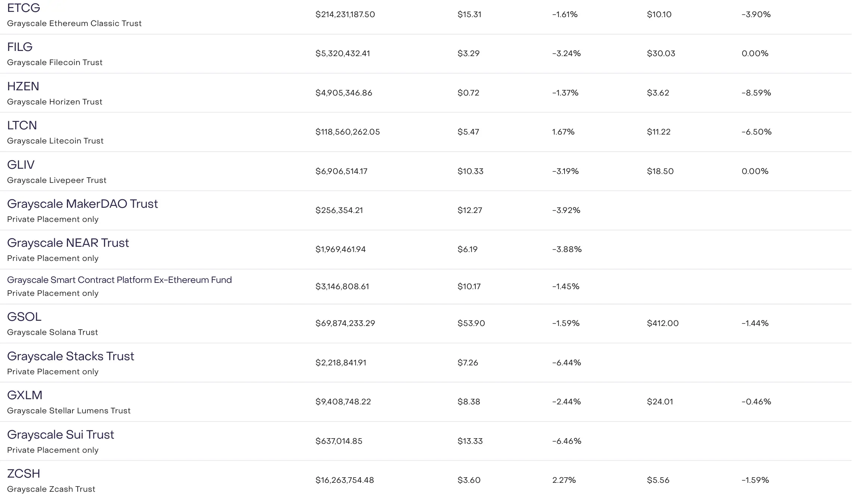Click the GLIV ticker symbol
This screenshot has height=504, width=857.
21,165
